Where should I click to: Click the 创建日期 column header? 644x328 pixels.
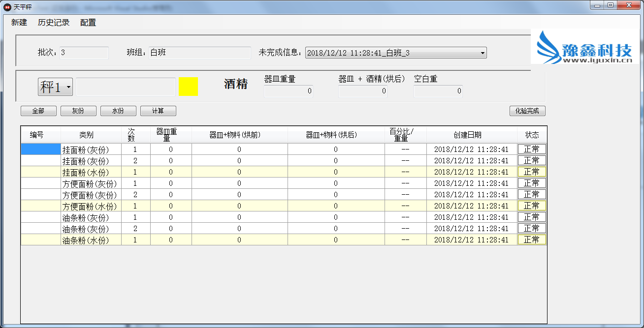[x=467, y=135]
